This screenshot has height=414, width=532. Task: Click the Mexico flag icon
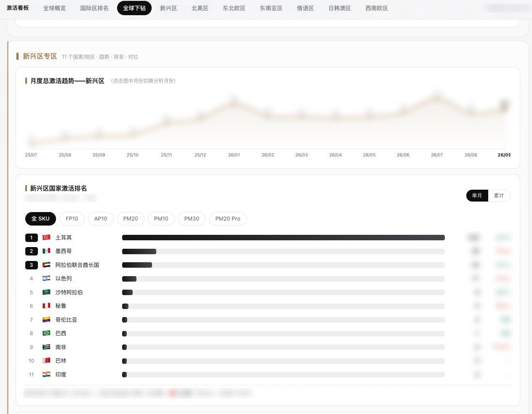(46, 251)
